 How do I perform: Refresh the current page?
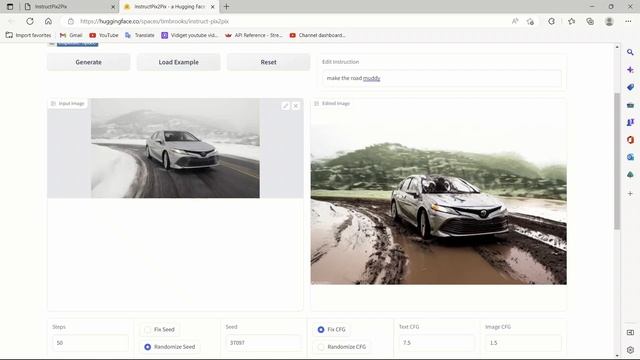30,21
